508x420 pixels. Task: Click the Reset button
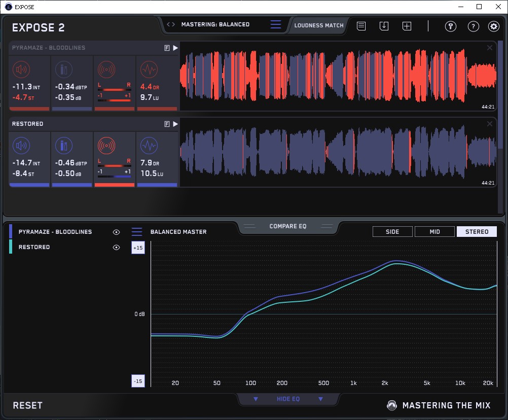(28, 405)
